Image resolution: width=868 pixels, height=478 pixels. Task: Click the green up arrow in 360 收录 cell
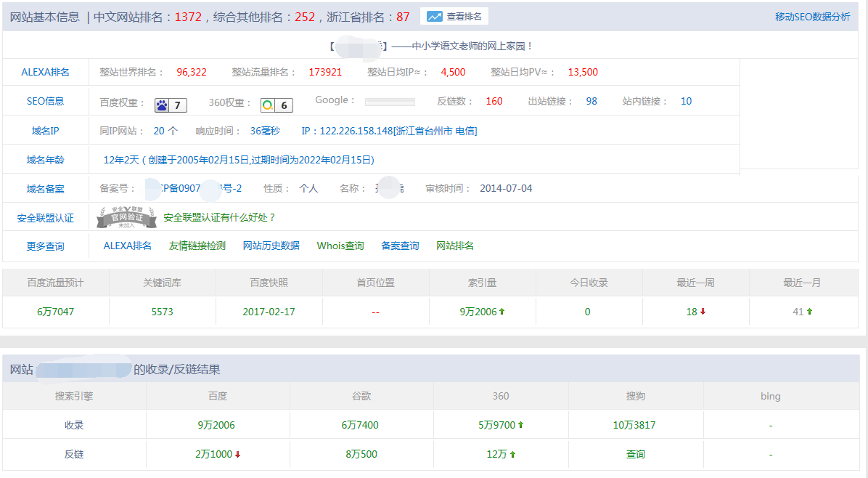pos(520,424)
